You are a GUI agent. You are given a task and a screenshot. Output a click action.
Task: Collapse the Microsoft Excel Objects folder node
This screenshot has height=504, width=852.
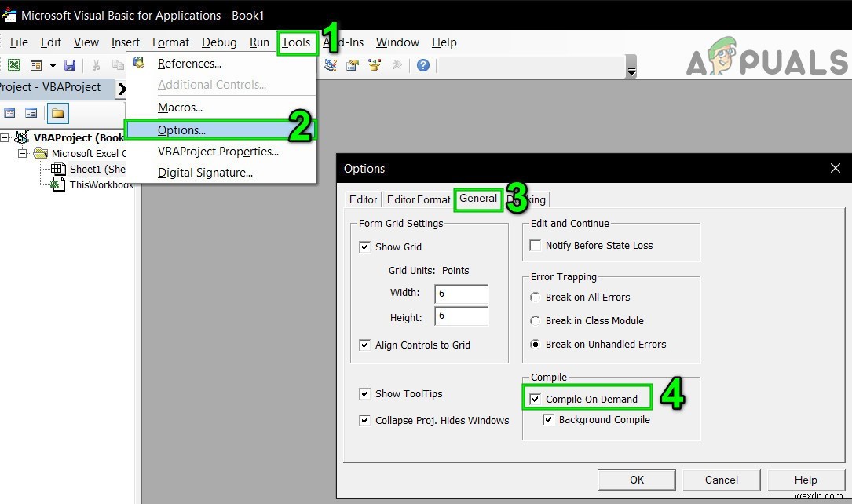pos(22,154)
